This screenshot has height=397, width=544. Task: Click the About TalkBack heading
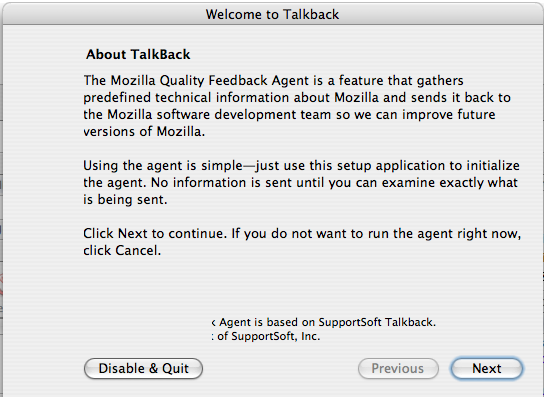coord(138,54)
